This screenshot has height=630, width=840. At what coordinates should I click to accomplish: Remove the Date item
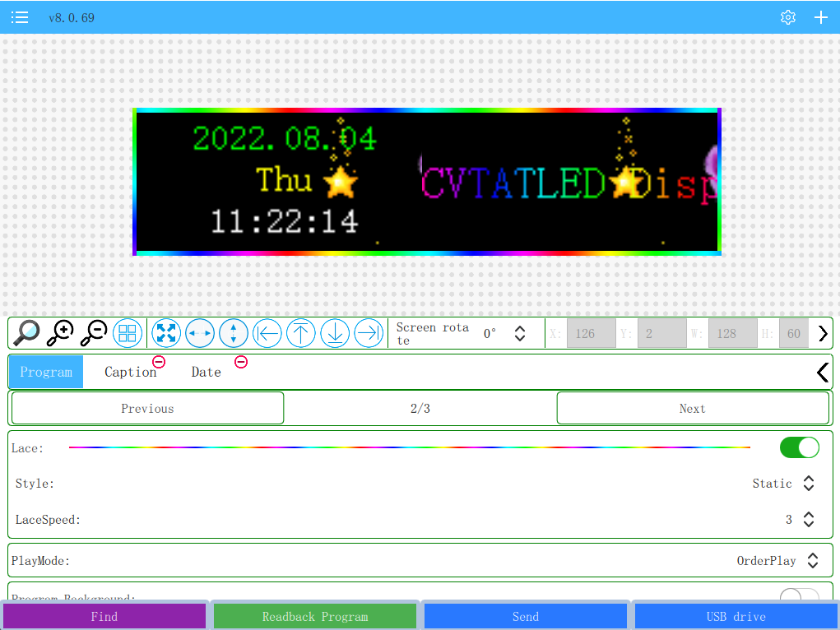point(241,362)
